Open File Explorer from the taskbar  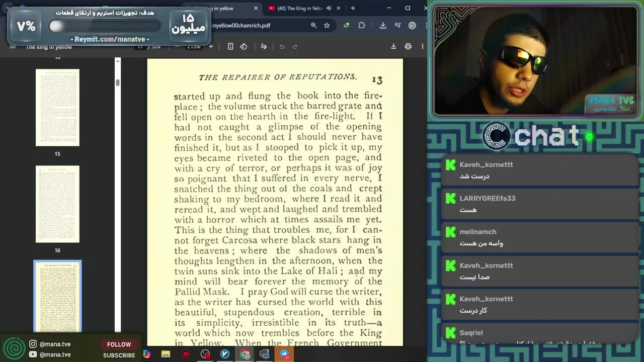click(166, 354)
